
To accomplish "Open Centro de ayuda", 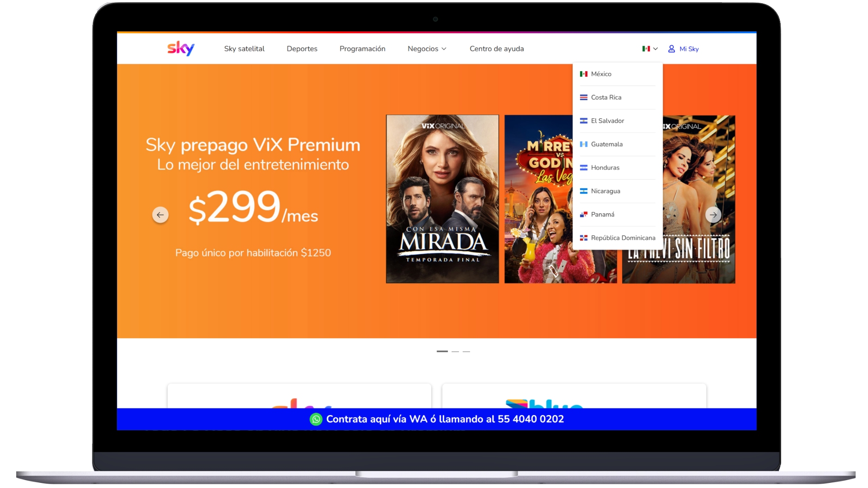I will pyautogui.click(x=497, y=49).
